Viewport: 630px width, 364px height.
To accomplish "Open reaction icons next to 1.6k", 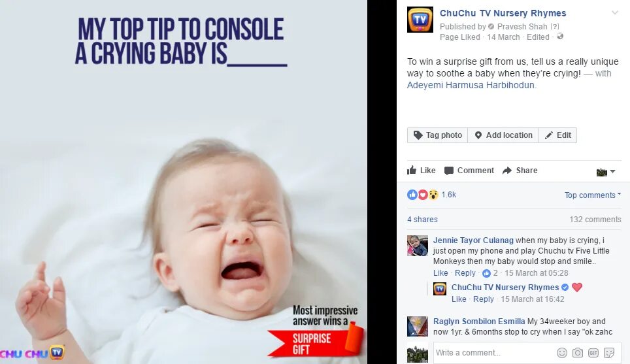I will point(422,195).
